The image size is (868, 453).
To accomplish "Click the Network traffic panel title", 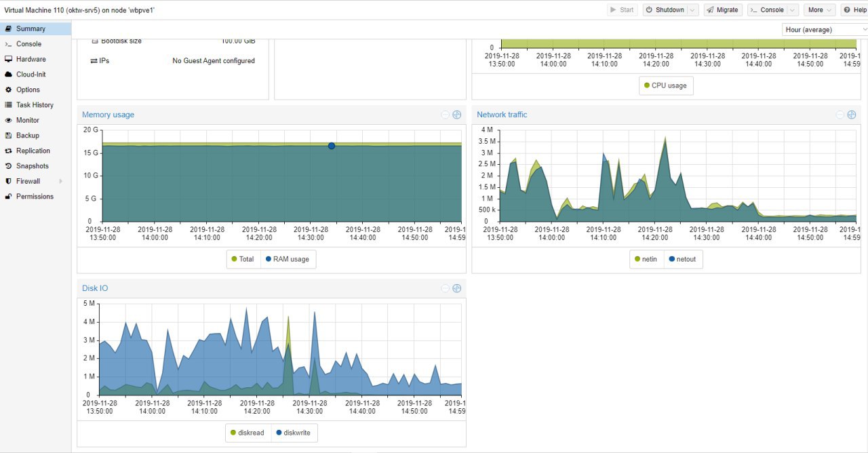I will [502, 115].
